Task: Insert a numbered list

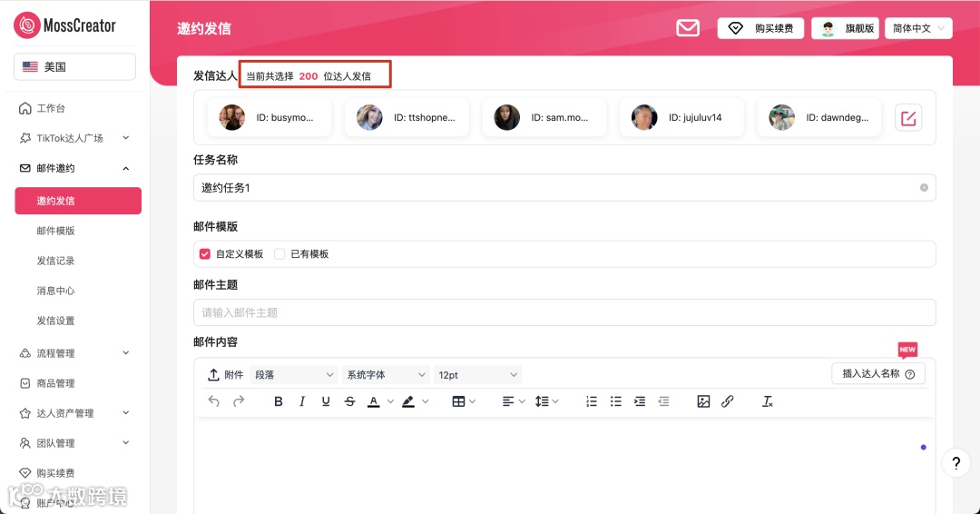Action: coord(592,401)
